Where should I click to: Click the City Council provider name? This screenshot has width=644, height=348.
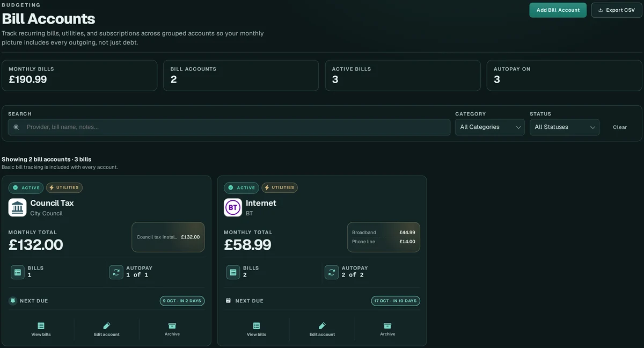(x=46, y=213)
